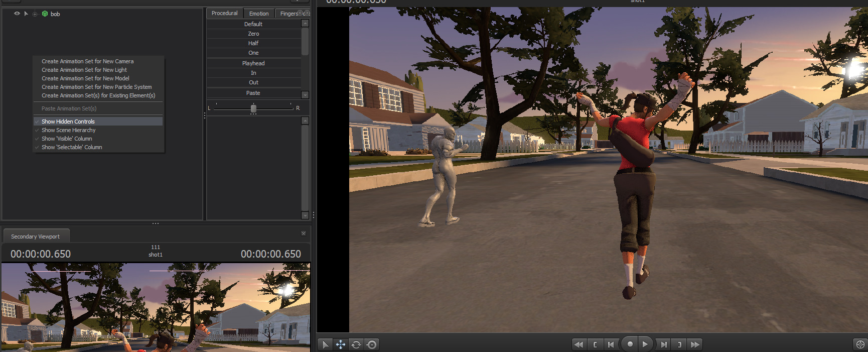The height and width of the screenshot is (352, 868).
Task: Click the preset list scroll-down arrow
Action: click(x=305, y=95)
